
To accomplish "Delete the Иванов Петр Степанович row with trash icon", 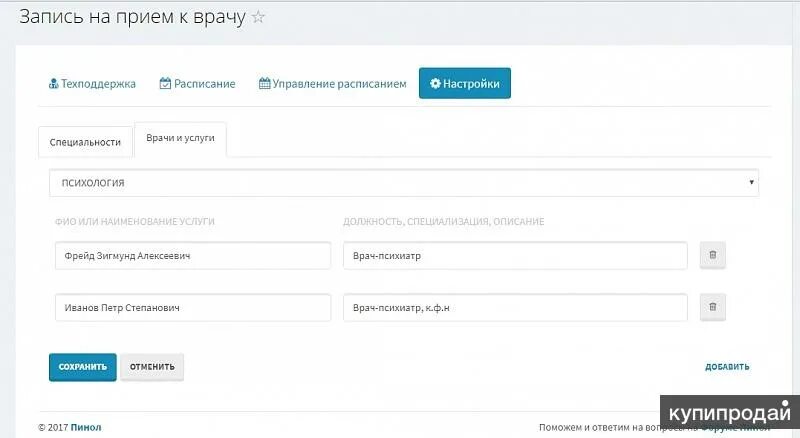I will [713, 307].
